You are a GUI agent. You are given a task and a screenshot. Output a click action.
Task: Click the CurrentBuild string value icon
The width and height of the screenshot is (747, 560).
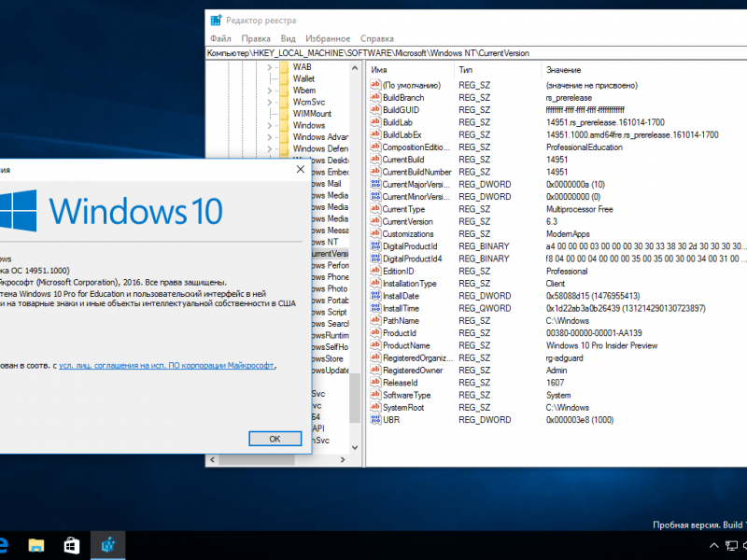[x=375, y=159]
